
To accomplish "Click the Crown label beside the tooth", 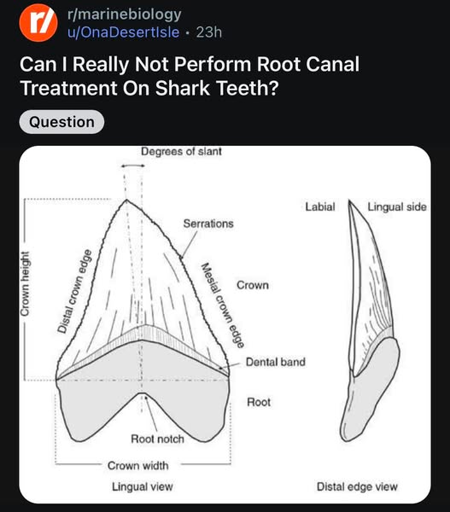I will (253, 285).
